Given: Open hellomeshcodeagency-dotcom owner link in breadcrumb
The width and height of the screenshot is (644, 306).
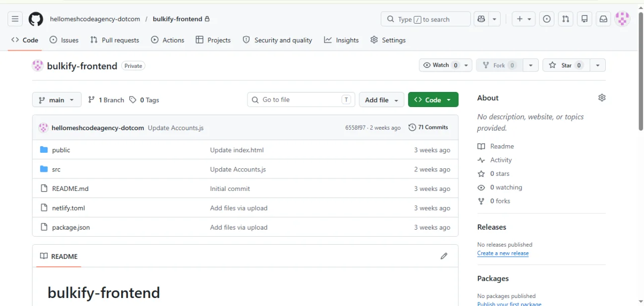Looking at the screenshot, I should coord(95,19).
